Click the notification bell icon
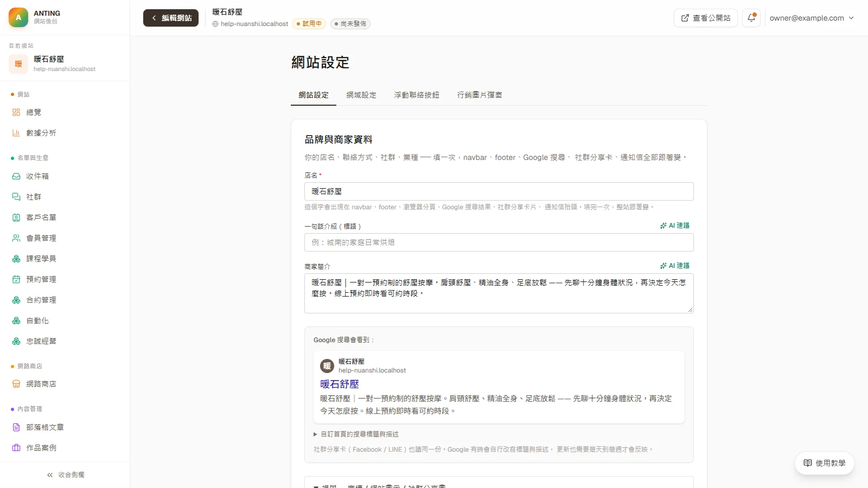 click(751, 18)
